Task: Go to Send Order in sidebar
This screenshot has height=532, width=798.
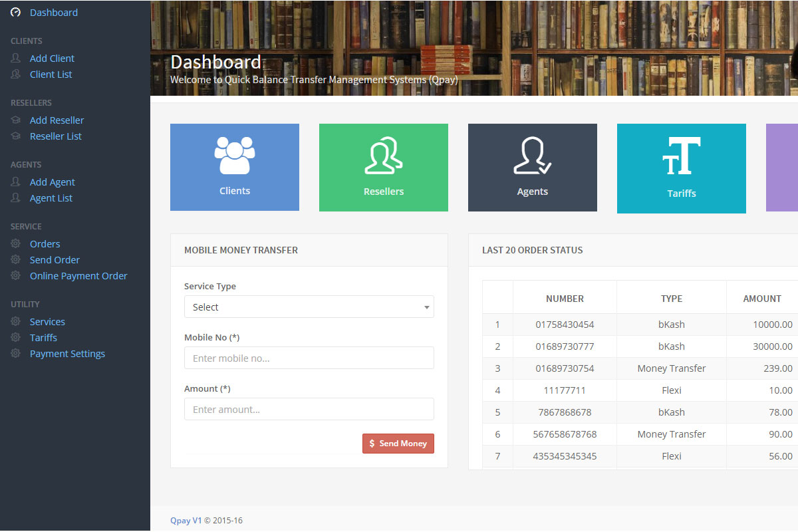Action: pyautogui.click(x=55, y=260)
